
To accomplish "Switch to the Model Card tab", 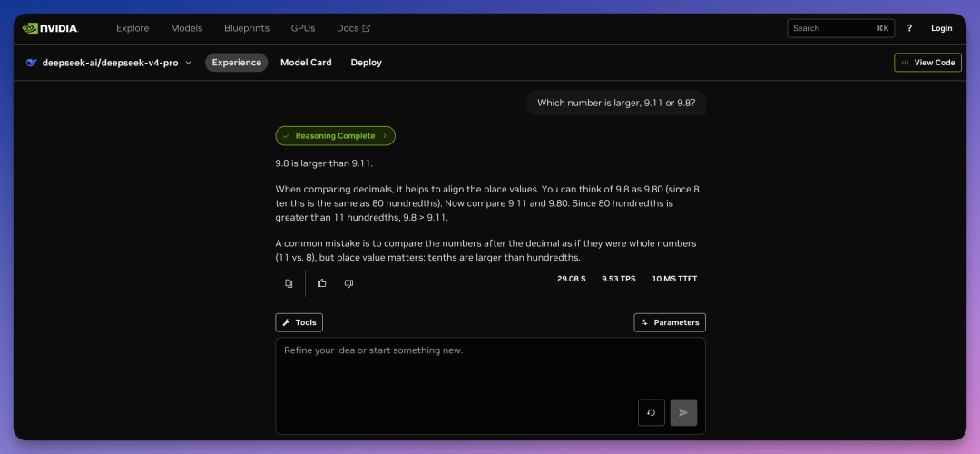I will pyautogui.click(x=306, y=63).
